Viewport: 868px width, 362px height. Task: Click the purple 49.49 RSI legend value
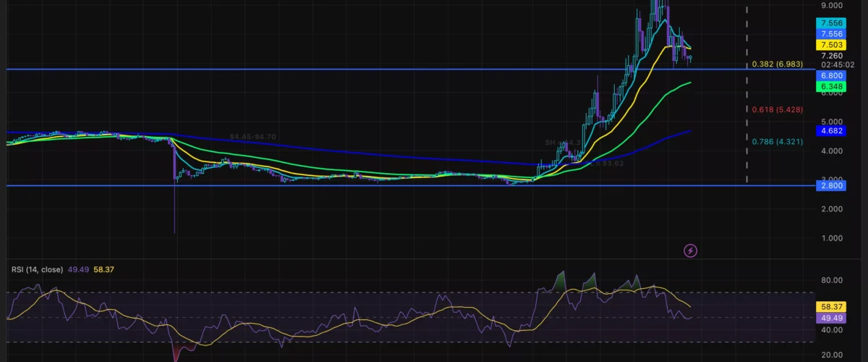tap(77, 270)
